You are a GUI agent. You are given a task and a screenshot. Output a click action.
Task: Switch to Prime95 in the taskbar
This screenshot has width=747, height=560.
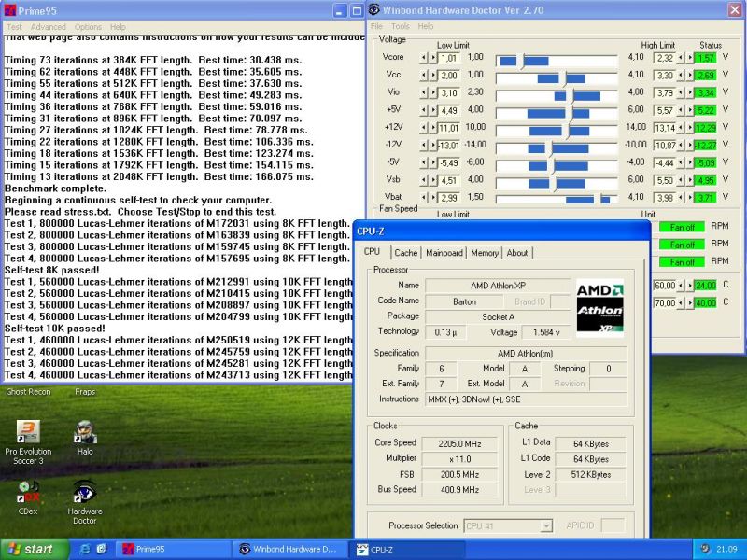click(x=172, y=549)
